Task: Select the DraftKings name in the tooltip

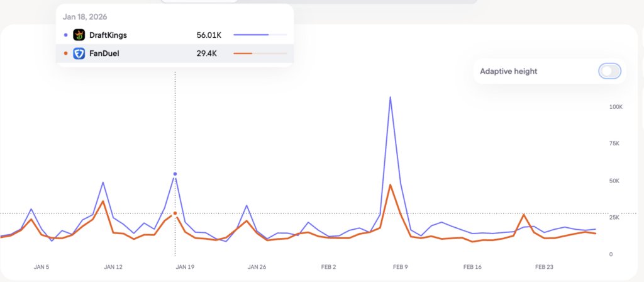Action: (108, 35)
